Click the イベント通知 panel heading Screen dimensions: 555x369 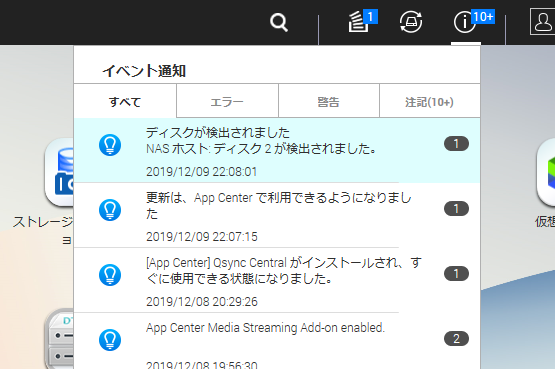[x=144, y=71]
